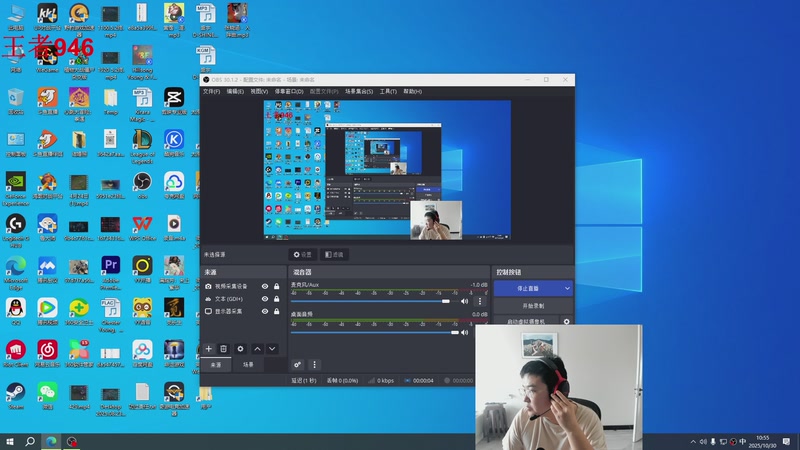Open the Scene Collection menu in OBS

pyautogui.click(x=359, y=91)
